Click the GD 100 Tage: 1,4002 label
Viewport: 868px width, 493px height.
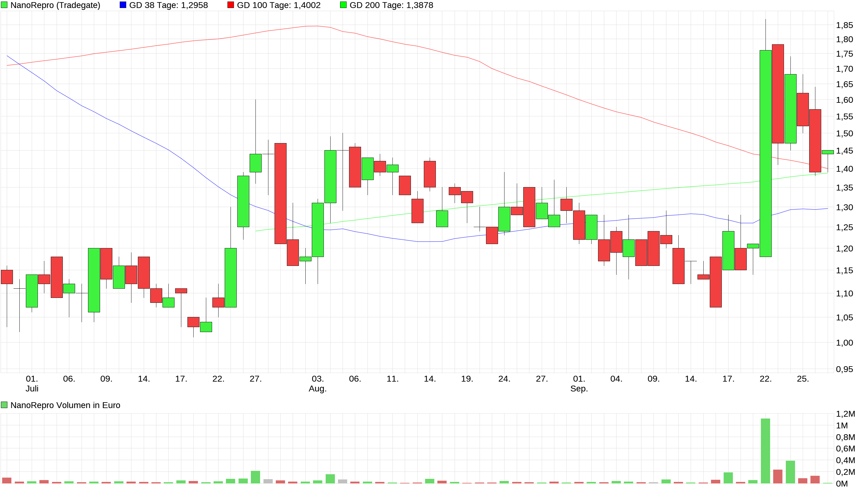point(278,5)
